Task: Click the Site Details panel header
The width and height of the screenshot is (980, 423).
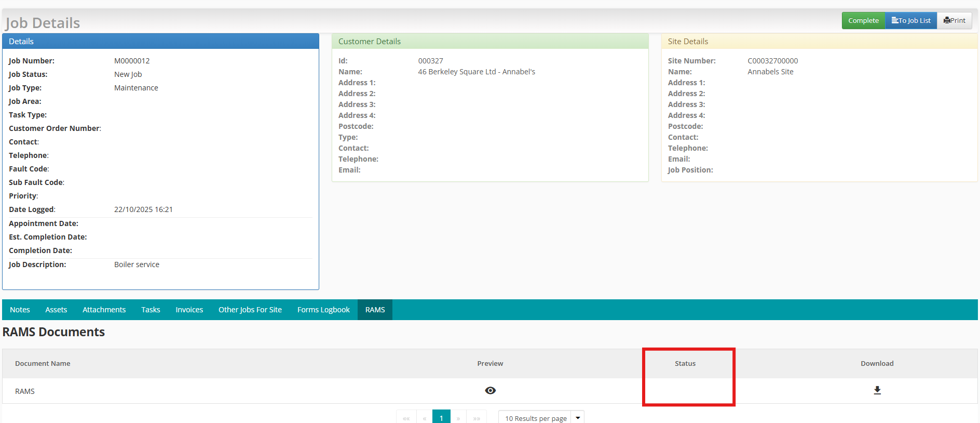Action: [819, 42]
